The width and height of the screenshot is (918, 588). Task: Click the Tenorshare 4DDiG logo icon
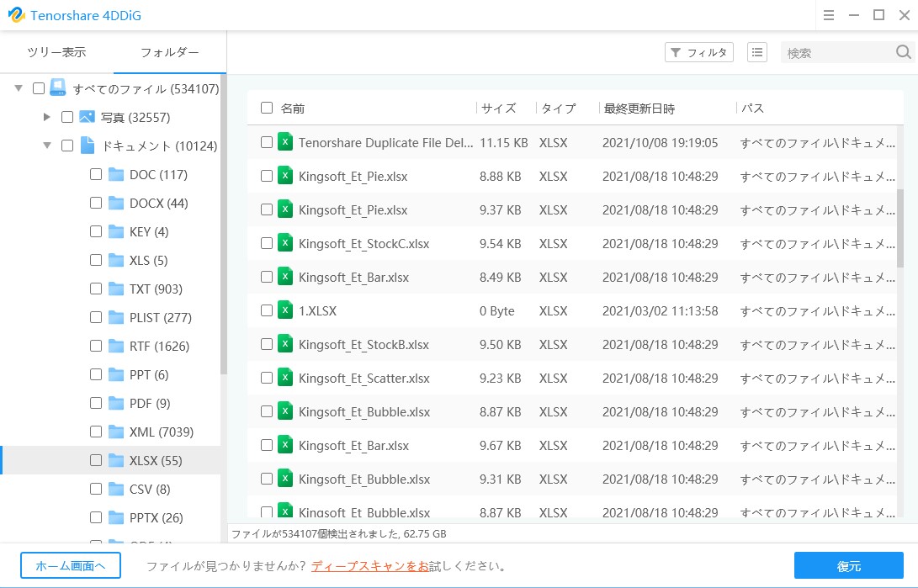click(16, 14)
